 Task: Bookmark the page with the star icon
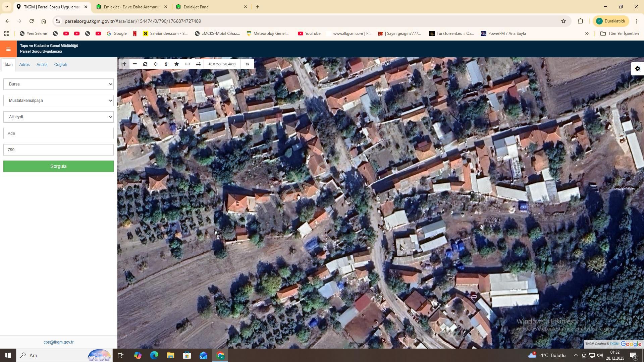click(x=563, y=21)
